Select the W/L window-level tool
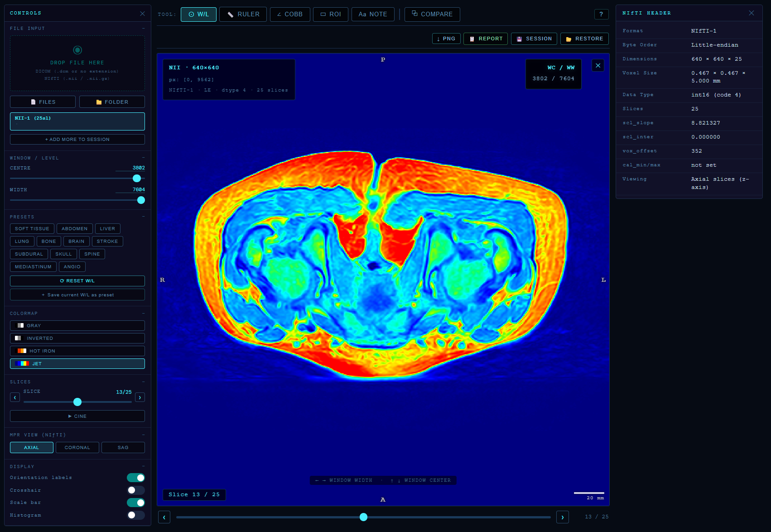This screenshot has height=532, width=771. [198, 15]
